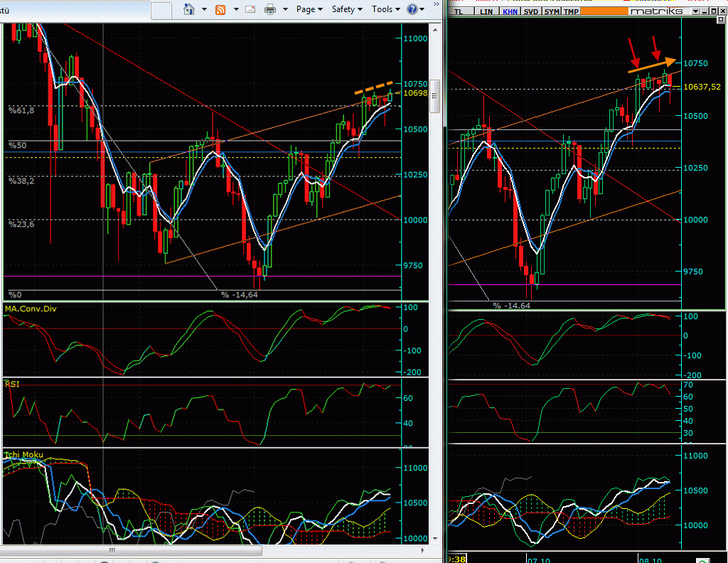Click the % -14,64 label in left chart

coord(239,295)
